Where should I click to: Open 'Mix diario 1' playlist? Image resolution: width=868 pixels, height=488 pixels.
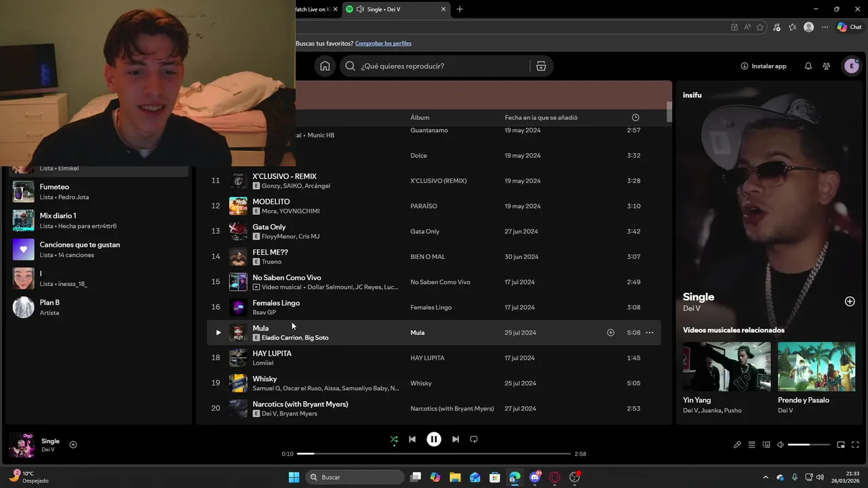pyautogui.click(x=99, y=220)
